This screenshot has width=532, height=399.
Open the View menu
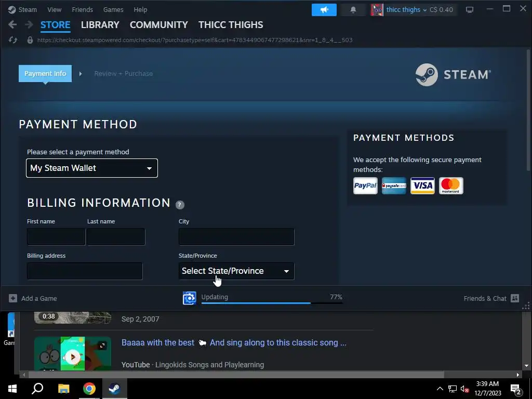[54, 10]
